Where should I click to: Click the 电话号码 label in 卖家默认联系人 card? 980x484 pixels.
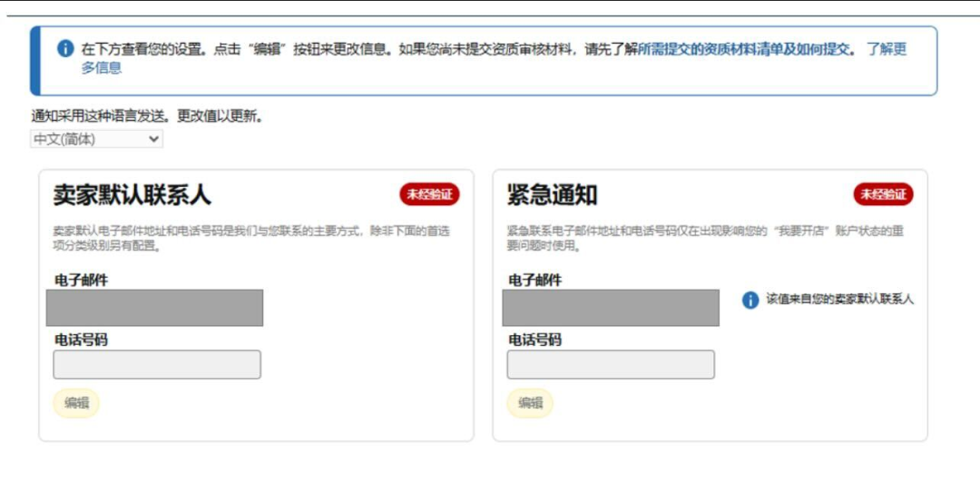point(81,340)
